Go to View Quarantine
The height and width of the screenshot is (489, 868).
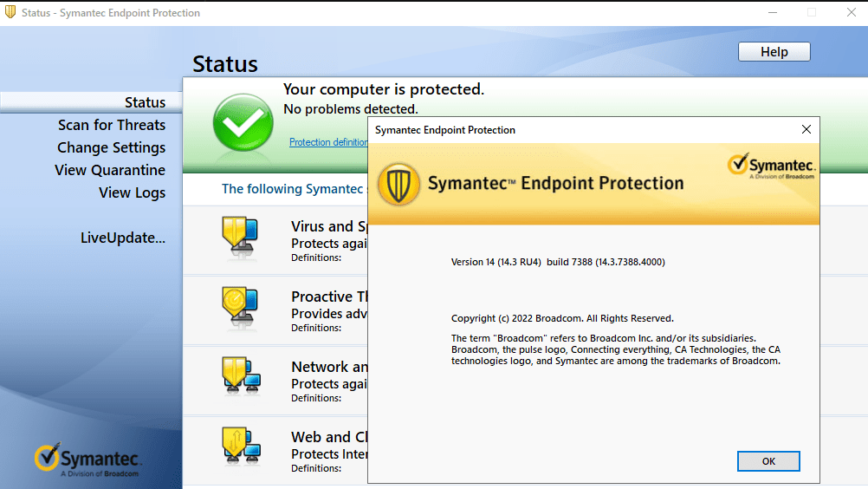110,170
